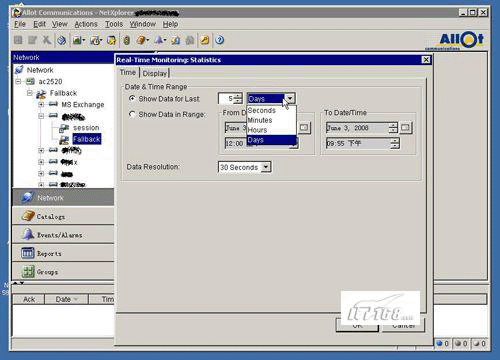This screenshot has height=360, width=500.
Task: Click the grayed-out X delete toolbar icon
Action: (47, 40)
